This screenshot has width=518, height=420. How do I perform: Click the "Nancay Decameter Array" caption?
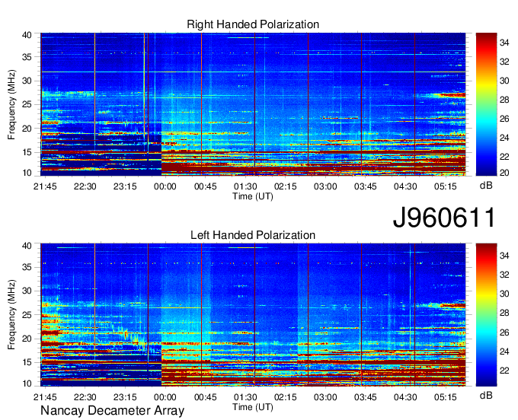[112, 411]
